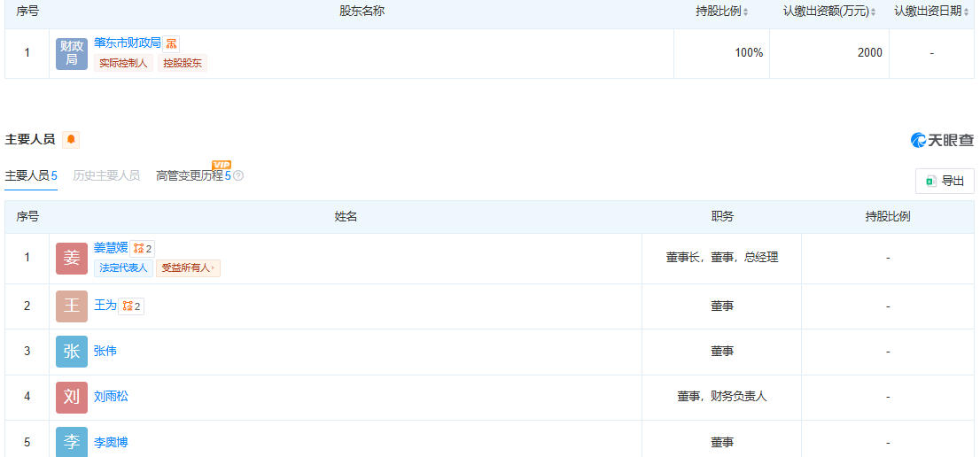Click the 天眼查 logo
Screen dimensions: 980x457
(x=942, y=140)
